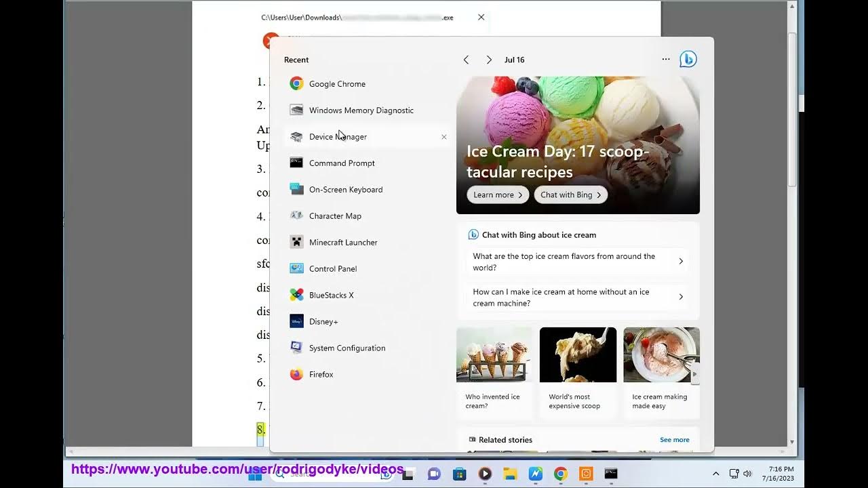Open Character Map from Recent

(x=366, y=216)
